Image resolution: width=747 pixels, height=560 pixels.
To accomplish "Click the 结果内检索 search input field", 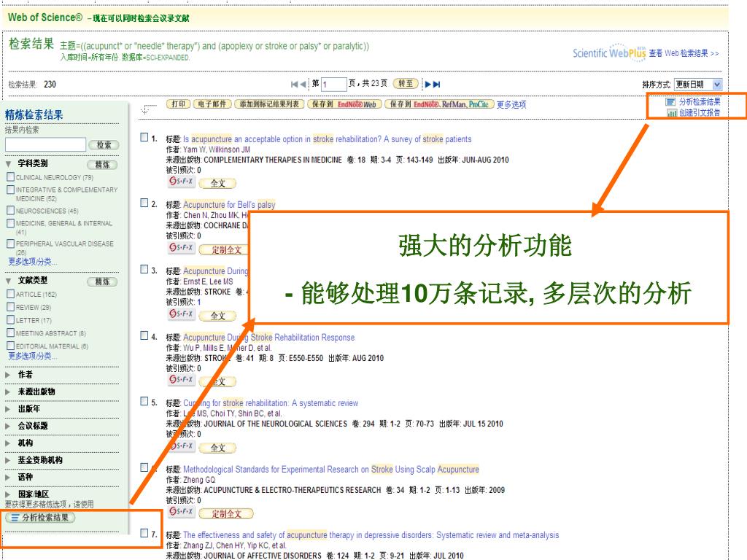I will pyautogui.click(x=45, y=144).
